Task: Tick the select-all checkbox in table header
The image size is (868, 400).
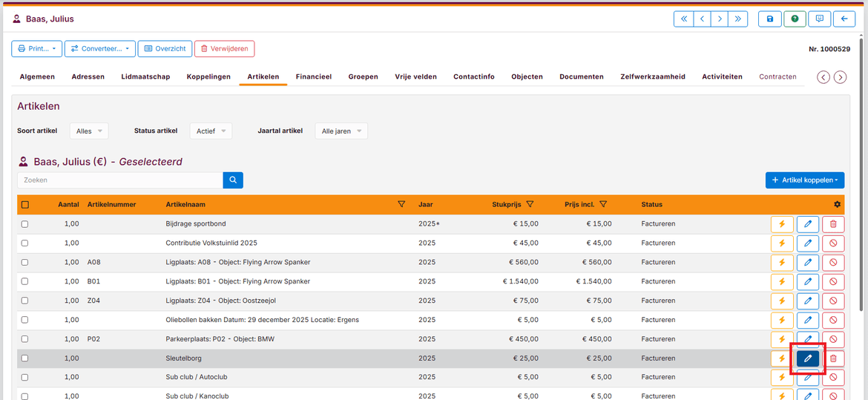Action: click(25, 205)
